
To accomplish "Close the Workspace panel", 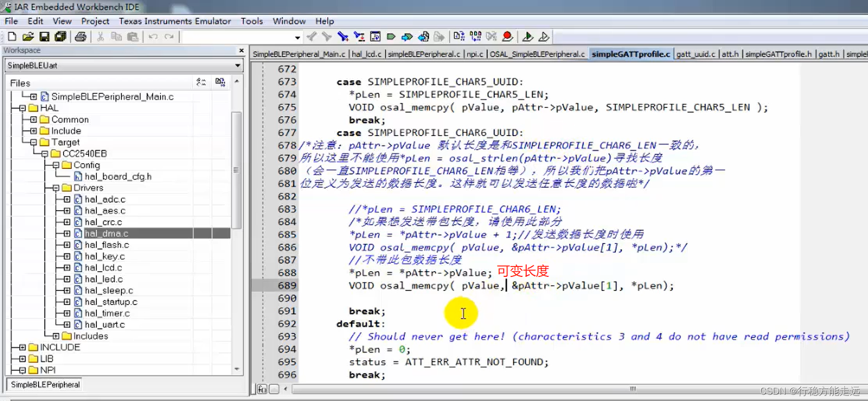I will [x=241, y=51].
